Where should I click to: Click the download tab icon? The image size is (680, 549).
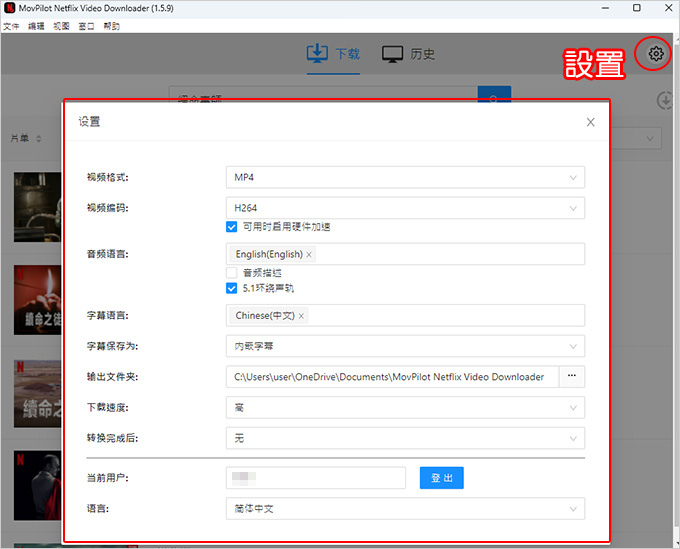(x=317, y=53)
